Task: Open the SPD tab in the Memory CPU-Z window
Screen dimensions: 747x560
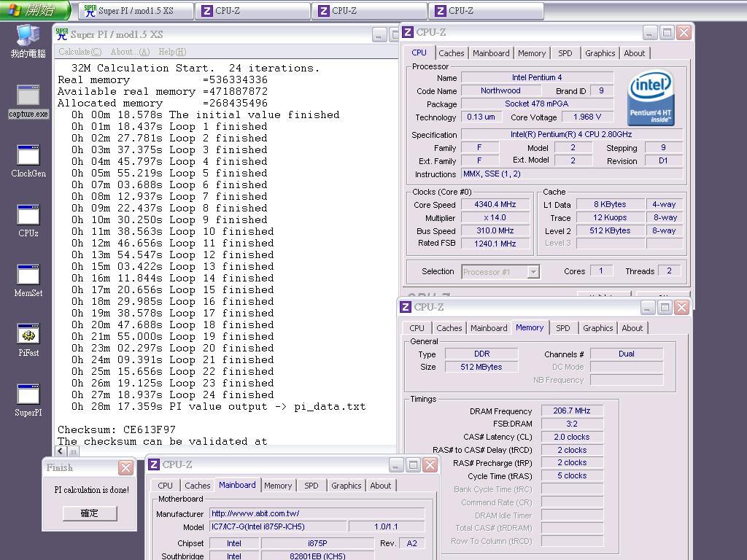Action: 562,328
